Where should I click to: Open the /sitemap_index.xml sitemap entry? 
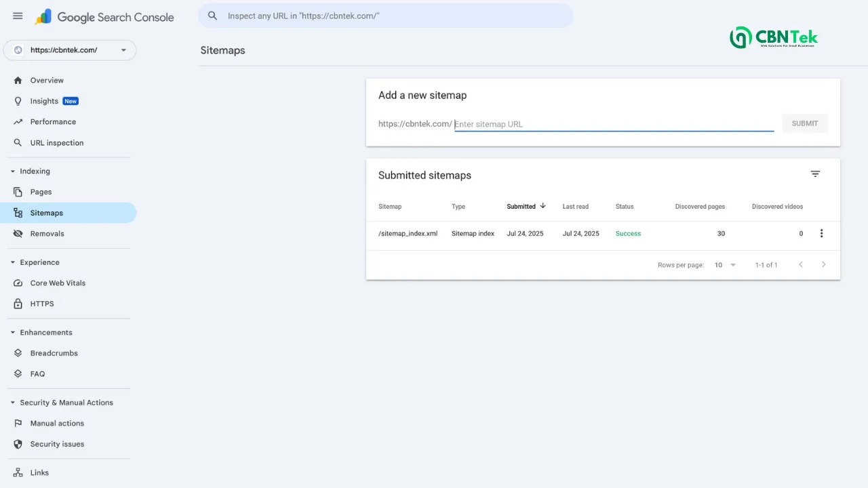point(408,234)
